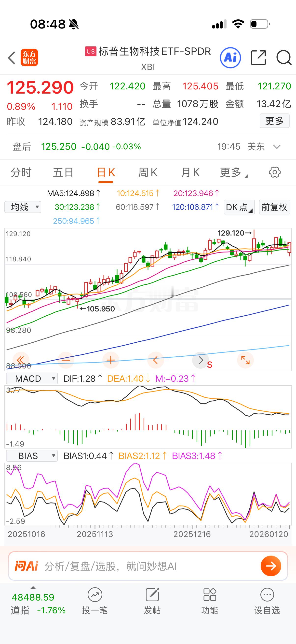Image resolution: width=296 pixels, height=644 pixels.
Task: Expand index ticker up-arrow above 道指
Action: click(33, 588)
